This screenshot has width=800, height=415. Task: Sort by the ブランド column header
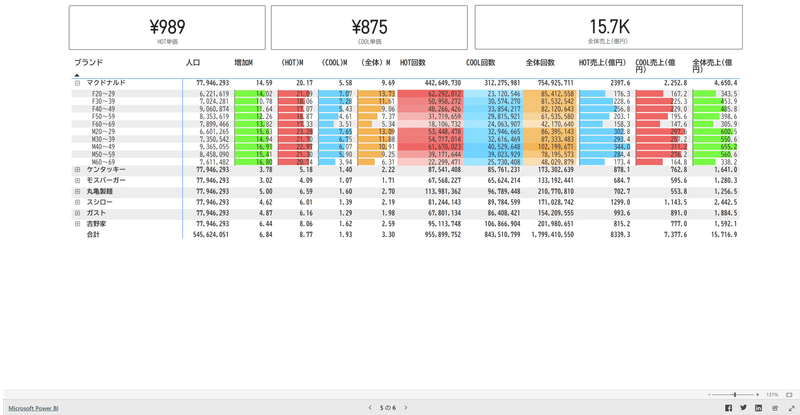88,62
